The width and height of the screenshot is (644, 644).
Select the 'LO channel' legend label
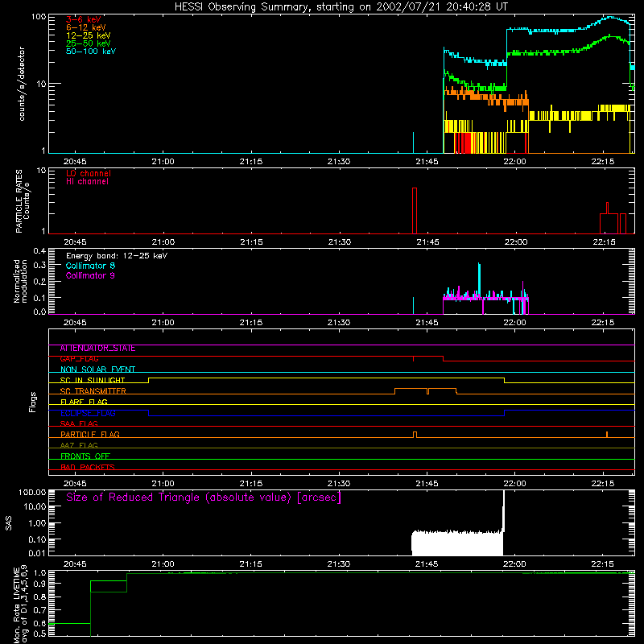[89, 173]
